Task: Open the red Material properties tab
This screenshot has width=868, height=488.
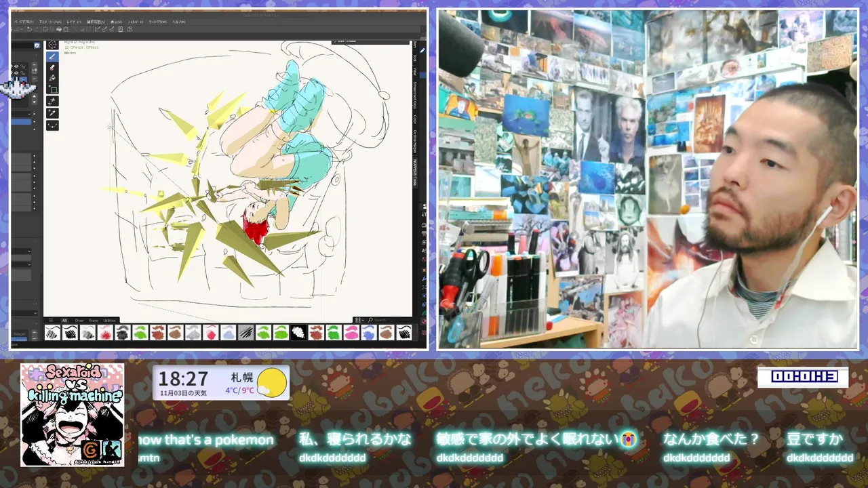Action: [x=424, y=322]
